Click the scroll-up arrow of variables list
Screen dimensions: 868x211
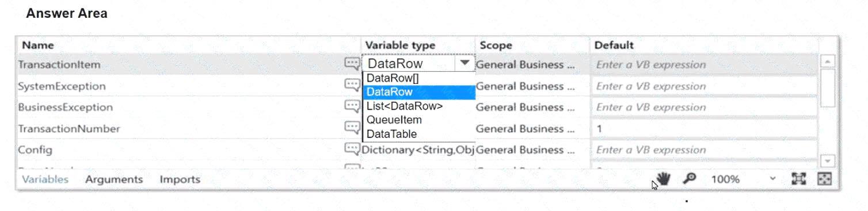tap(827, 61)
